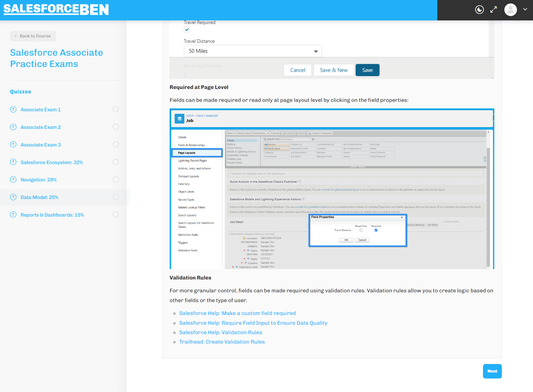Click the SalesforceBen logo
Screen dimensions: 533x392
56,9
